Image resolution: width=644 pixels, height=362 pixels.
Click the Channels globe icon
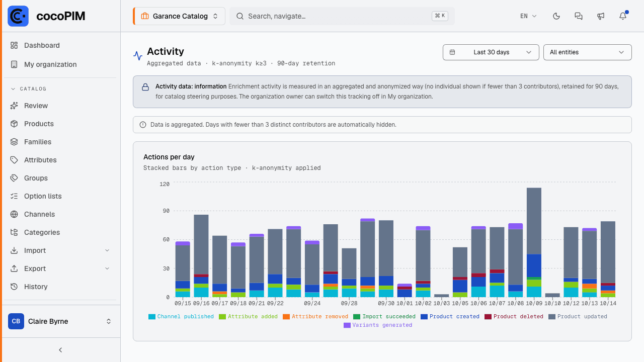tap(14, 214)
